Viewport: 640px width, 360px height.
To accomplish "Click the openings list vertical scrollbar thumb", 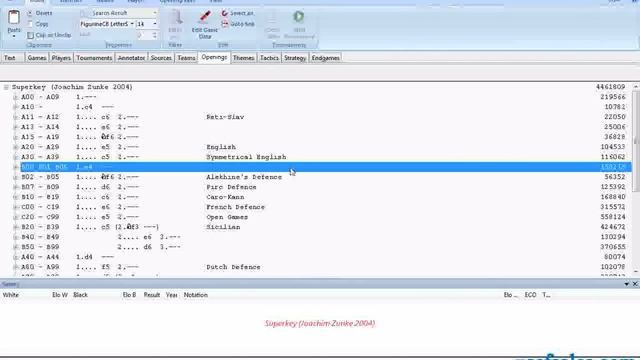I will [x=636, y=140].
